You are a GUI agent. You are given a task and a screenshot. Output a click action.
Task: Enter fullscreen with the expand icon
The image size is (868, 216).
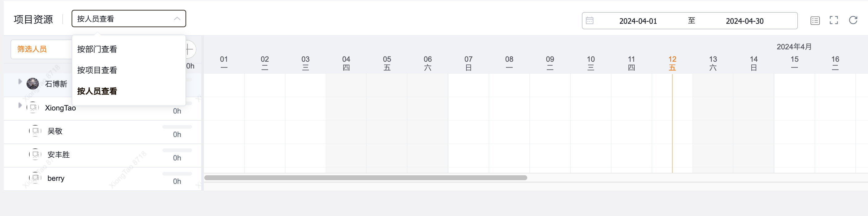tap(834, 20)
